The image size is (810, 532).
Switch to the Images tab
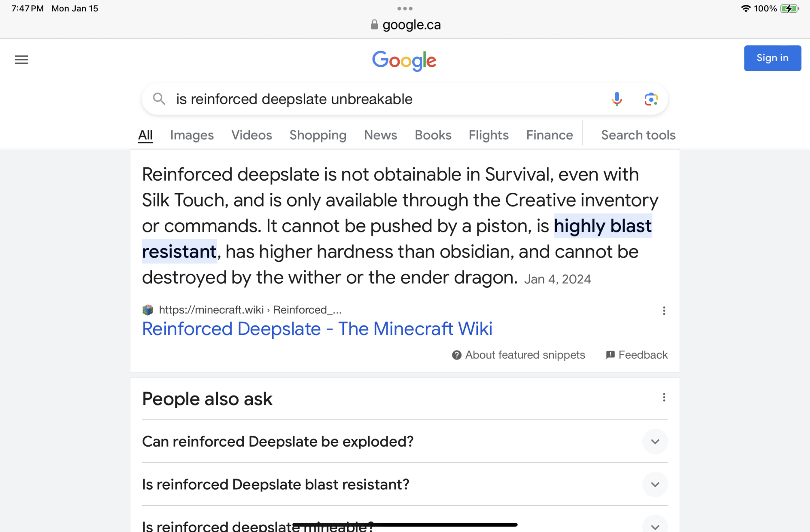tap(192, 135)
